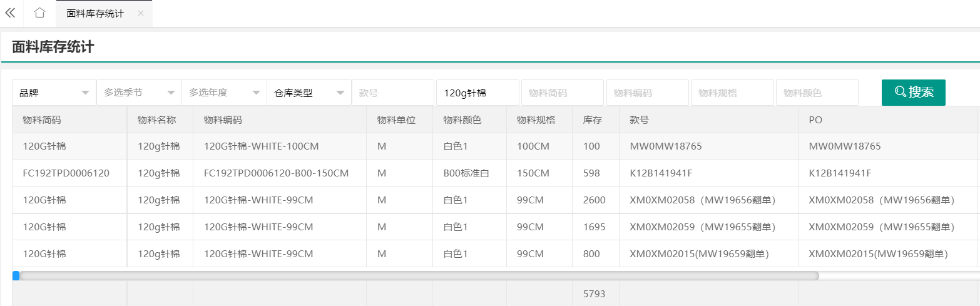Click the 物料编码 column header
The height and width of the screenshot is (306, 980).
pyautogui.click(x=223, y=120)
